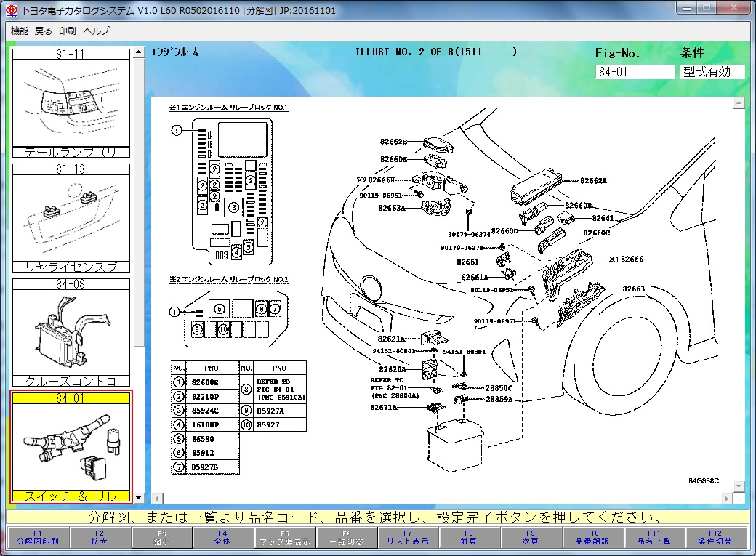The image size is (756, 556).
Task: Click the Fig-No. input field
Action: coord(635,72)
